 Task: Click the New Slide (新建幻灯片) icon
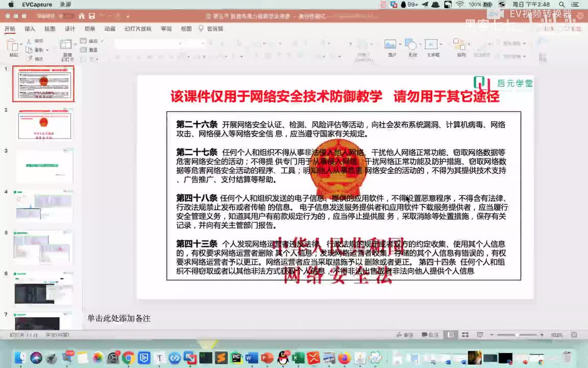66,44
